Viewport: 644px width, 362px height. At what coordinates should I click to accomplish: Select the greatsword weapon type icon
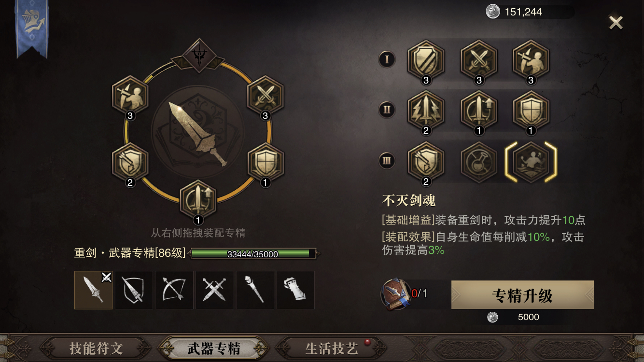click(94, 290)
